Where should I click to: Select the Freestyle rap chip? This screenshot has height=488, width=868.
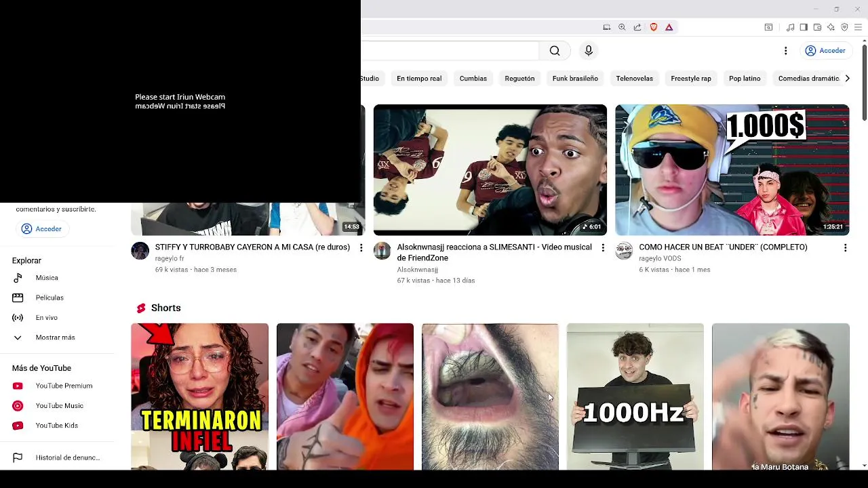(691, 79)
